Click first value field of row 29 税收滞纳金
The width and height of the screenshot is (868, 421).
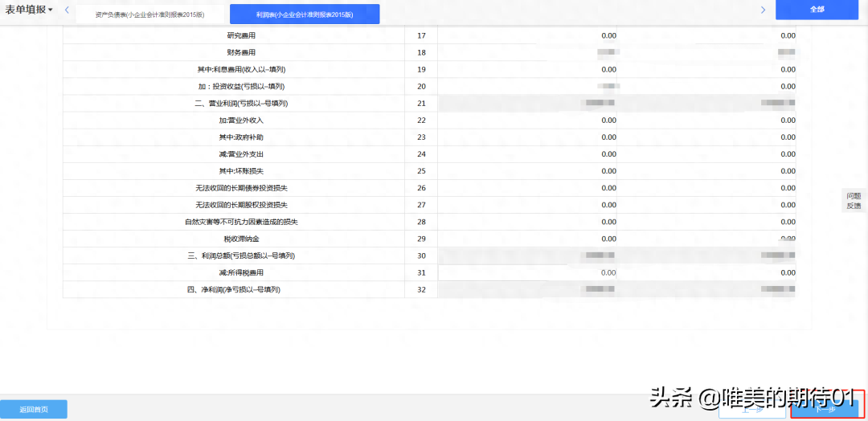pyautogui.click(x=527, y=239)
